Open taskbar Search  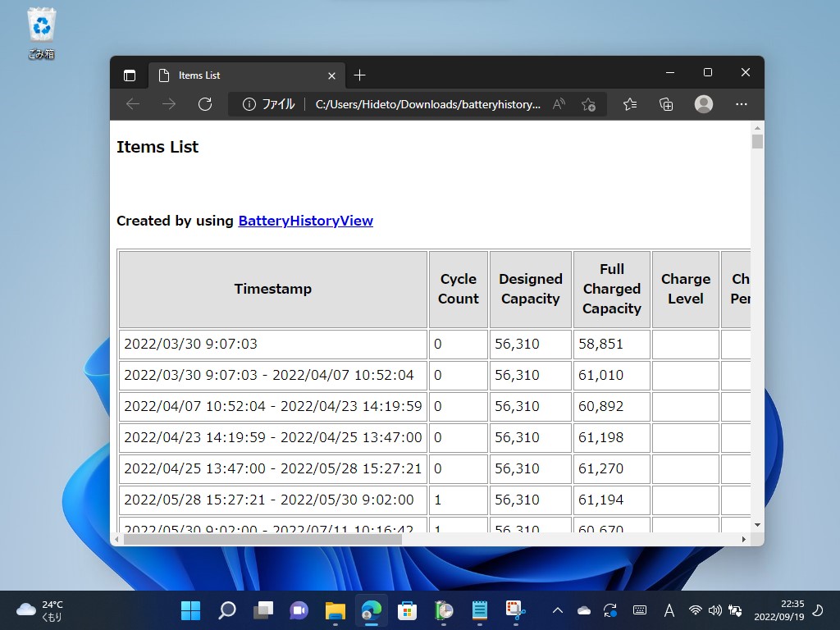[227, 610]
